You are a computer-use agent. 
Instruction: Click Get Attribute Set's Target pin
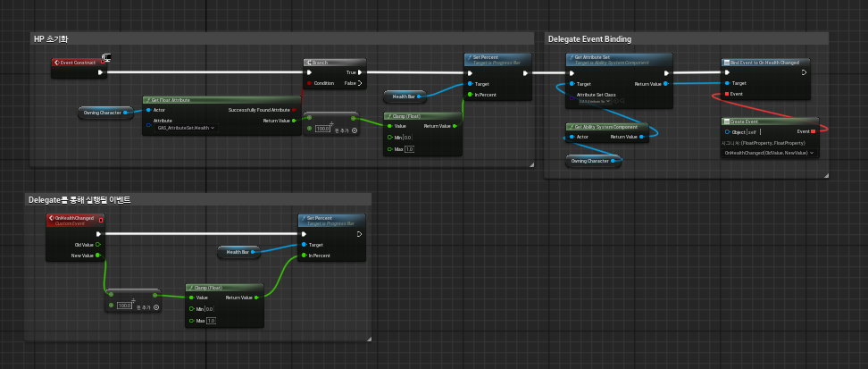click(572, 84)
